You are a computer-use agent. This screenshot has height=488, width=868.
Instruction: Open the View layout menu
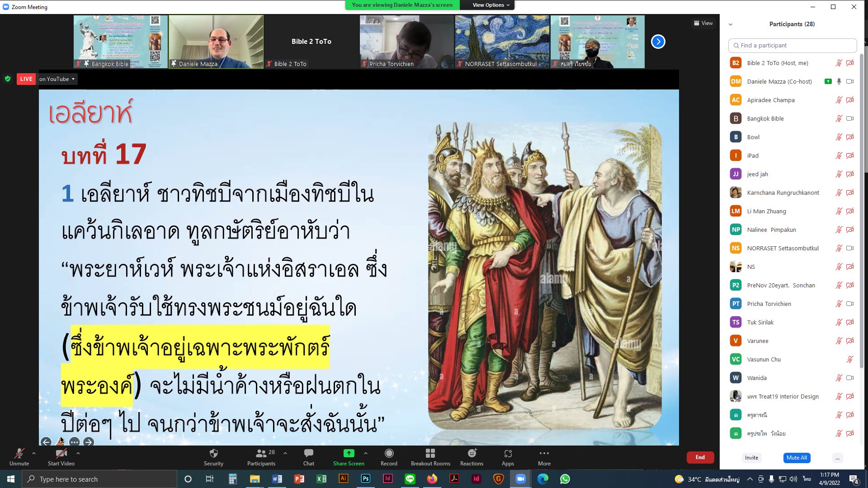click(703, 23)
